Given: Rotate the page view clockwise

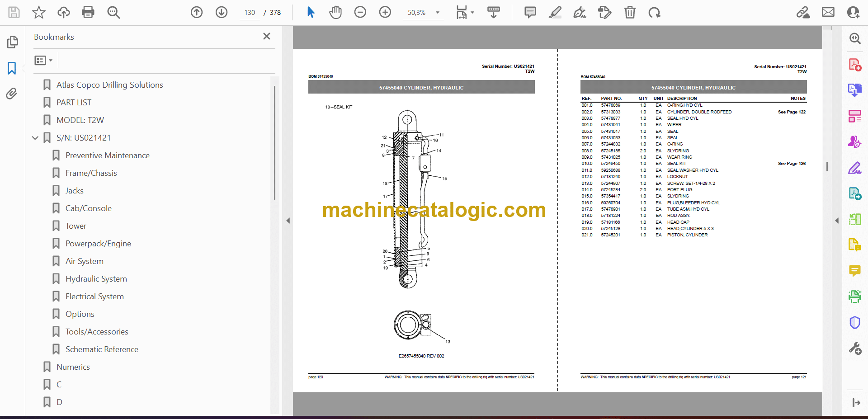Looking at the screenshot, I should click(654, 12).
